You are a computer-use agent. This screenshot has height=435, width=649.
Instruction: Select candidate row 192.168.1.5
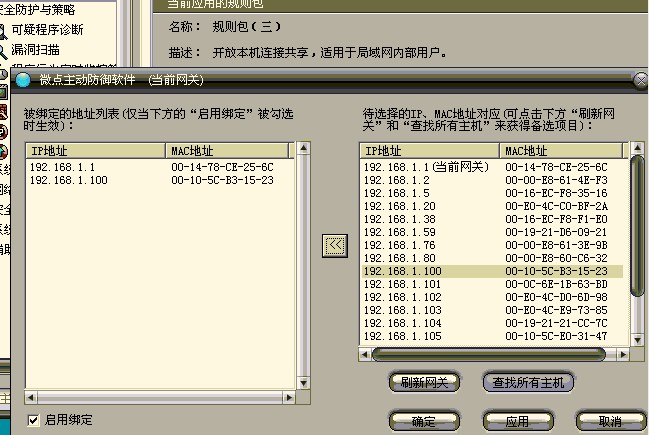click(x=492, y=193)
